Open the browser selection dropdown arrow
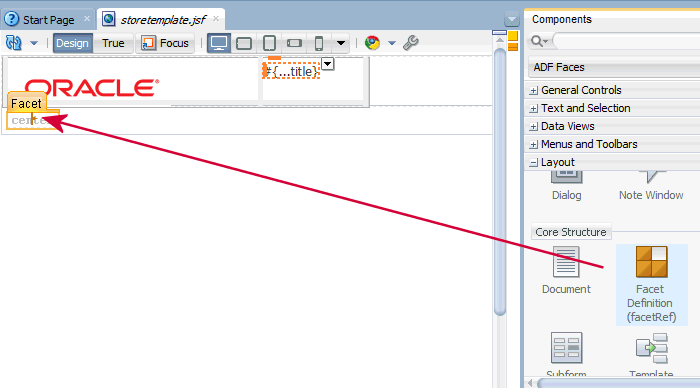The image size is (700, 388). point(392,43)
